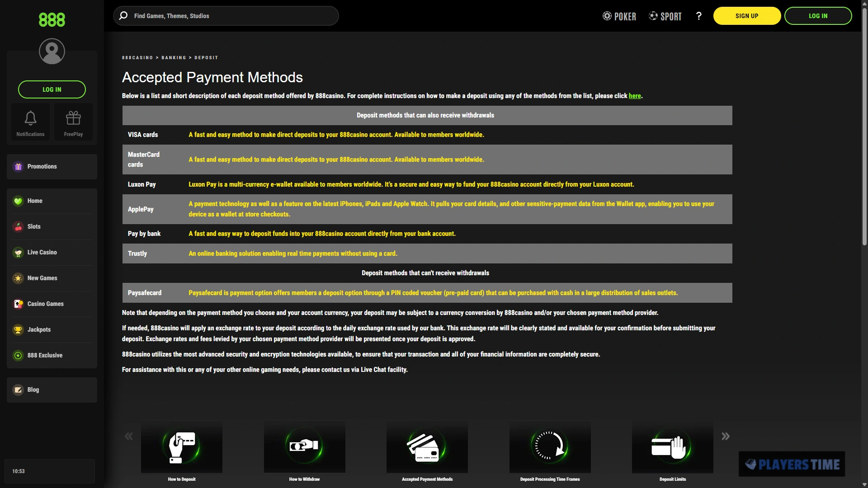Open help question mark icon
Image resolution: width=868 pixels, height=488 pixels.
[699, 16]
